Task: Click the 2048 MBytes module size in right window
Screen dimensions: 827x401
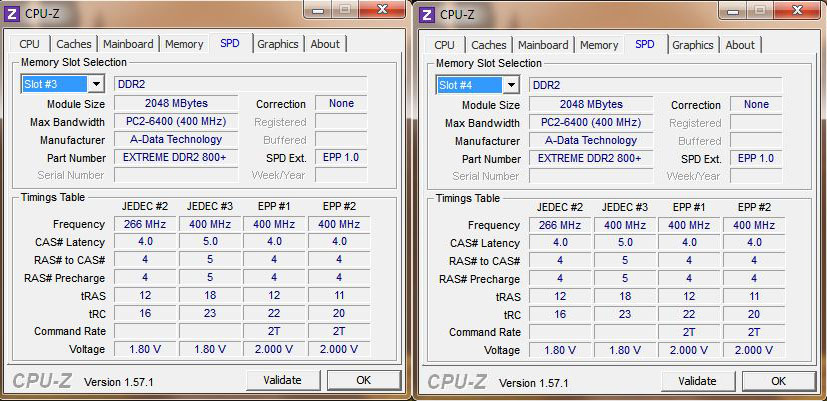Action: point(591,104)
